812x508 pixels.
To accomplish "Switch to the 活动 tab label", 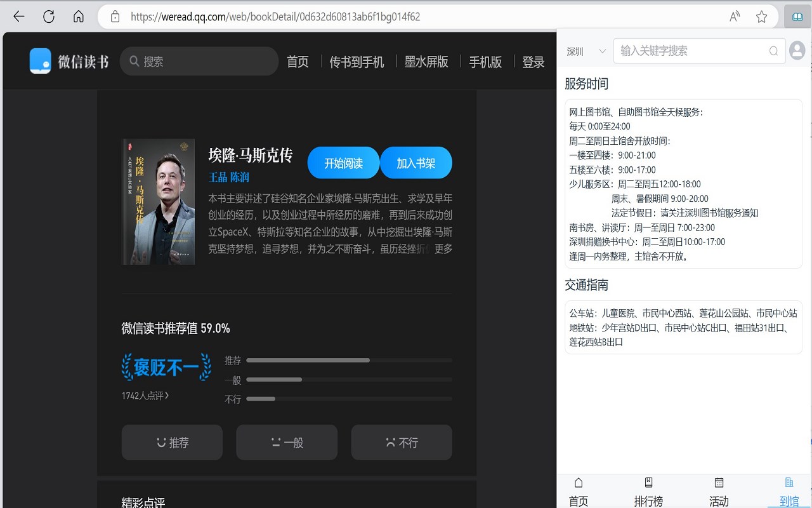I will (x=719, y=501).
